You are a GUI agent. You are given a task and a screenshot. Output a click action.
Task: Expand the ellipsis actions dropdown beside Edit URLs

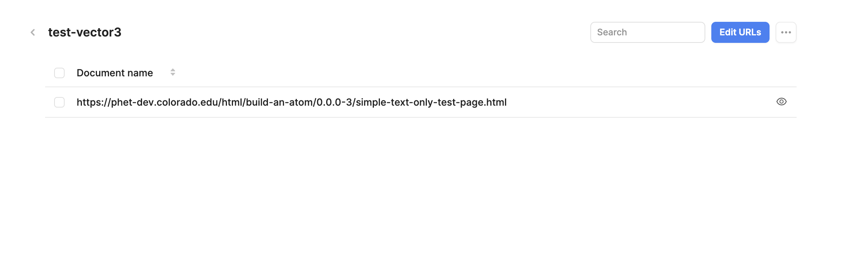point(786,32)
